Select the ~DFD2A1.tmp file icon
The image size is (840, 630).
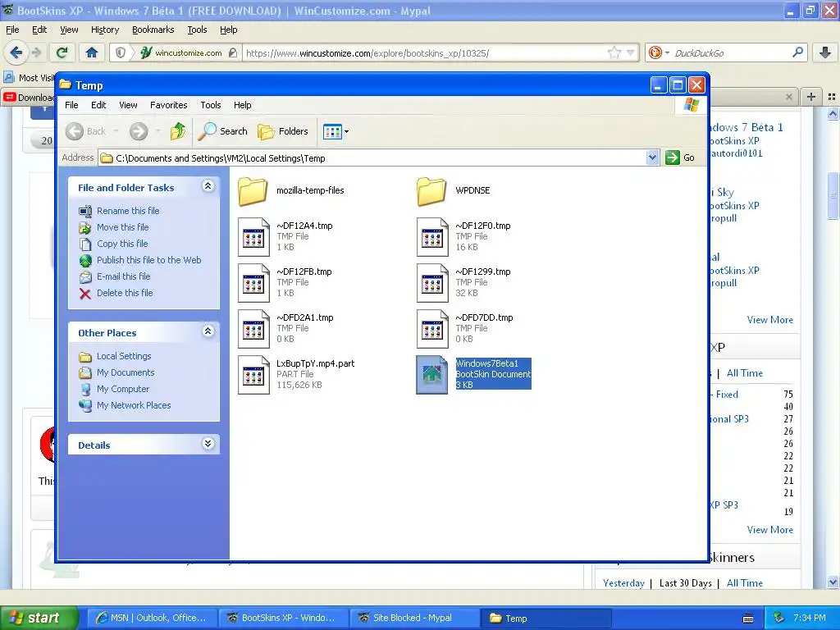253,329
